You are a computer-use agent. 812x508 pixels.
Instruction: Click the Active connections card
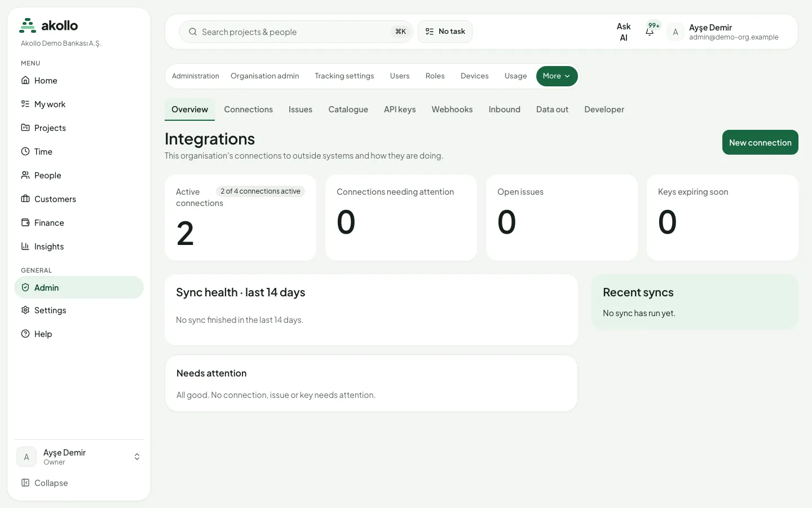pos(240,217)
